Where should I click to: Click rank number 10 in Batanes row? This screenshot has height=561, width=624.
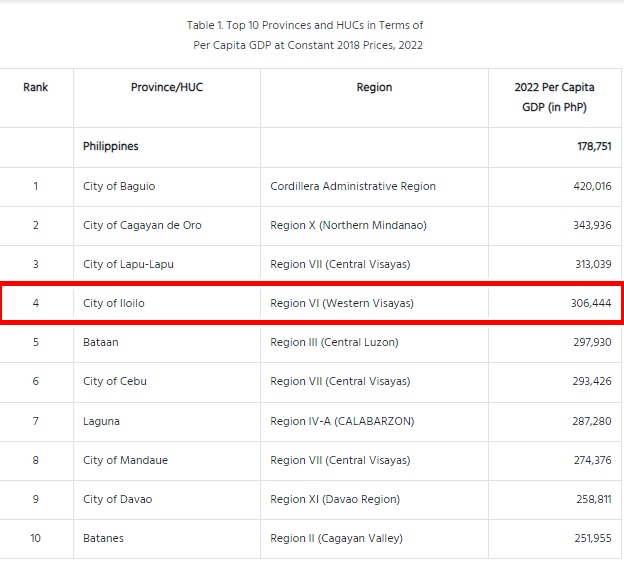click(35, 538)
